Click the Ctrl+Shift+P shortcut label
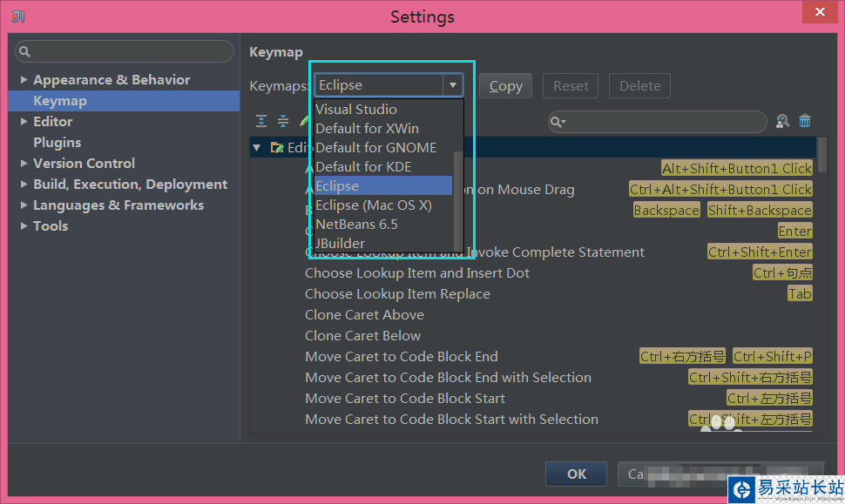 (x=772, y=357)
